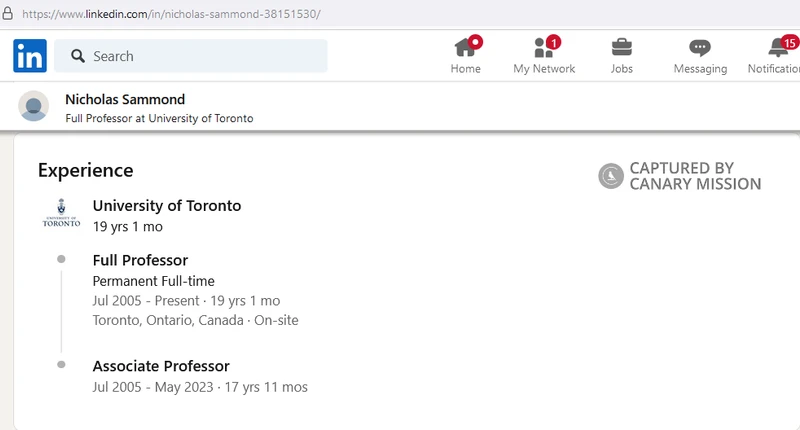Click the LinkedIn logo
This screenshot has width=800, height=430.
click(x=30, y=56)
